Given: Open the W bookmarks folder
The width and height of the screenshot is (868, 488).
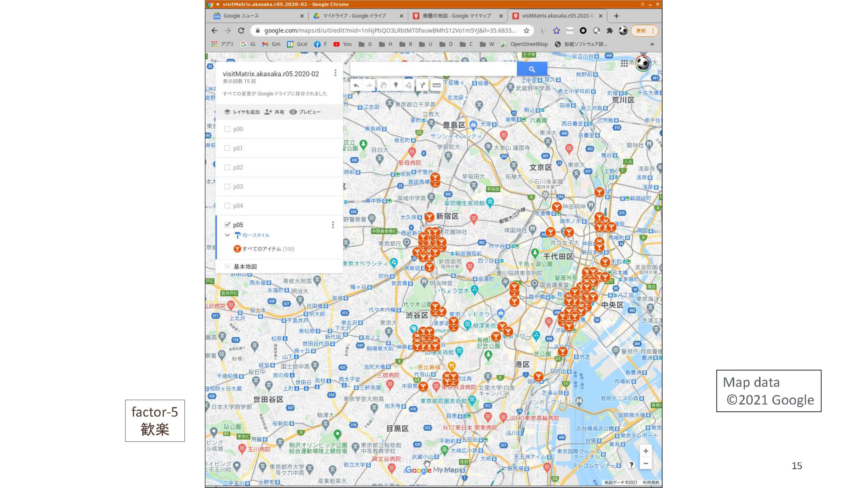Looking at the screenshot, I should click(487, 44).
